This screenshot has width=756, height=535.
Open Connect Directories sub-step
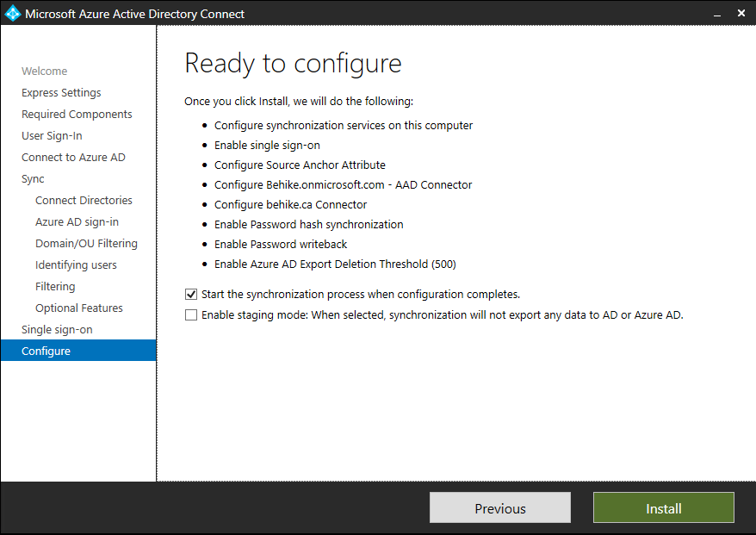tap(84, 201)
